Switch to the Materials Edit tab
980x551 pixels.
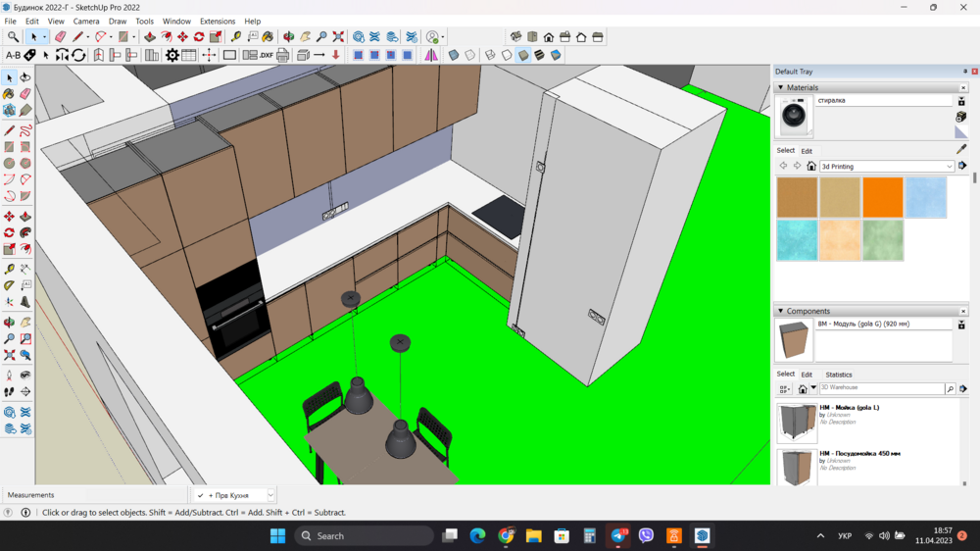coord(807,151)
